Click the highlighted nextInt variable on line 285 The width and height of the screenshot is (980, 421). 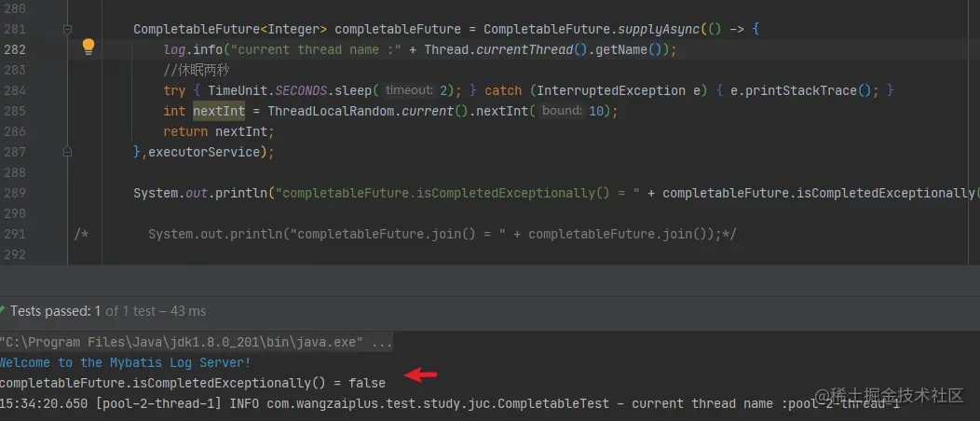click(219, 111)
